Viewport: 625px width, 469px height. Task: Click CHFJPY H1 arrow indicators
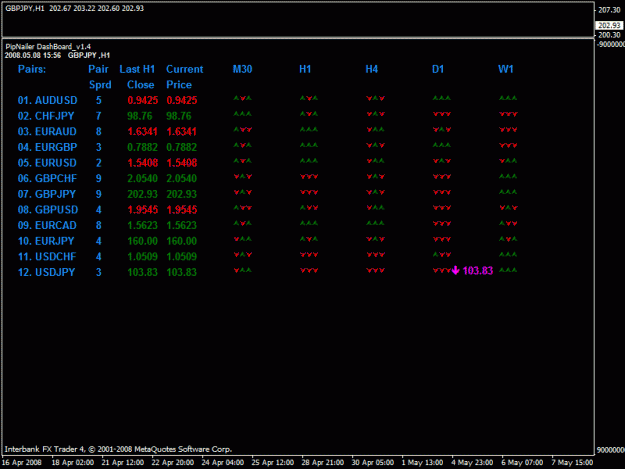tap(309, 114)
